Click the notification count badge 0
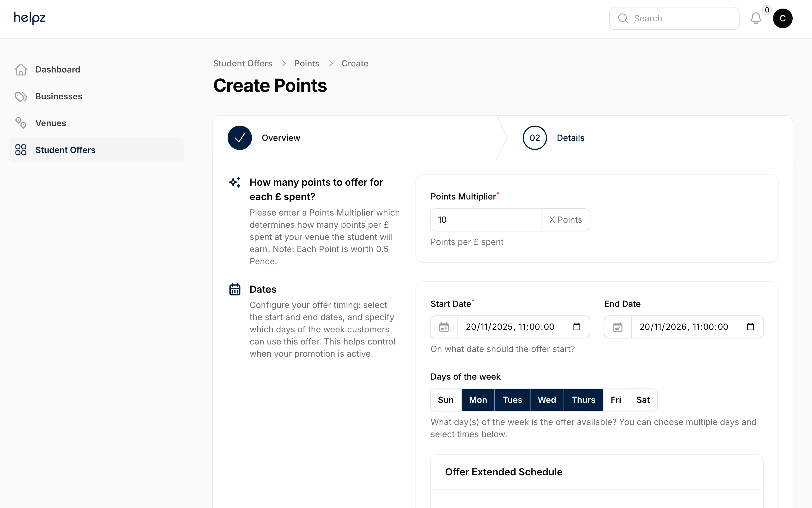Viewport: 812px width, 508px height. click(x=767, y=10)
